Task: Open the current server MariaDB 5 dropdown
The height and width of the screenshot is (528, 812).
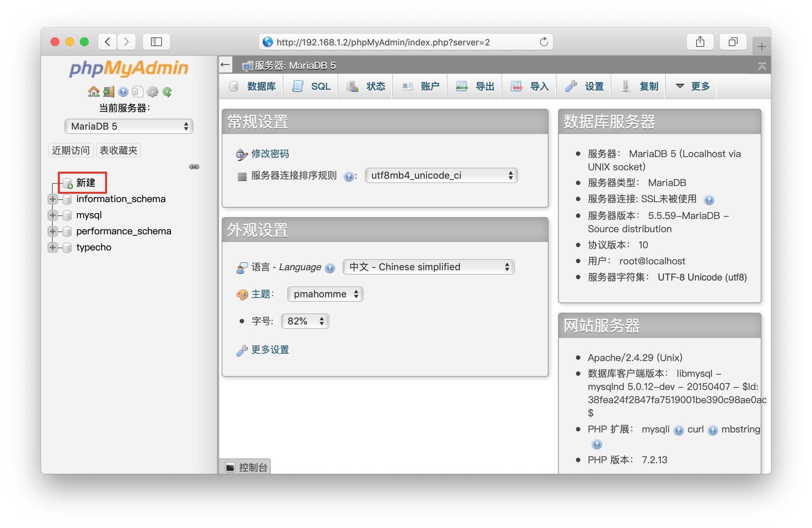Action: tap(129, 126)
